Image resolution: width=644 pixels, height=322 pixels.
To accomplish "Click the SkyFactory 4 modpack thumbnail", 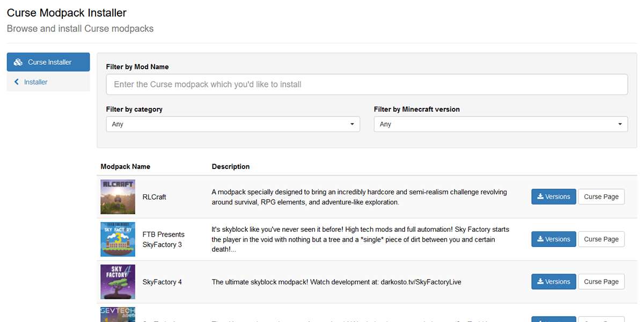I will coord(118,282).
